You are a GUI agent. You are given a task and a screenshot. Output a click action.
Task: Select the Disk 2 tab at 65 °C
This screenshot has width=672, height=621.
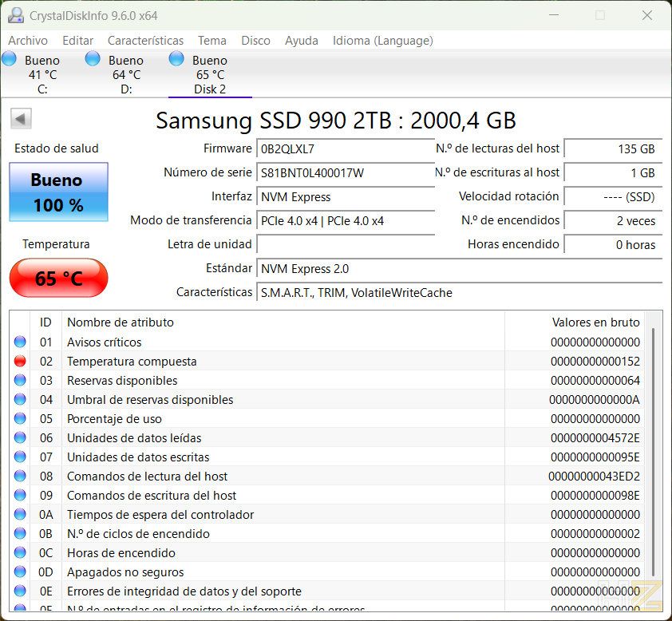[210, 74]
